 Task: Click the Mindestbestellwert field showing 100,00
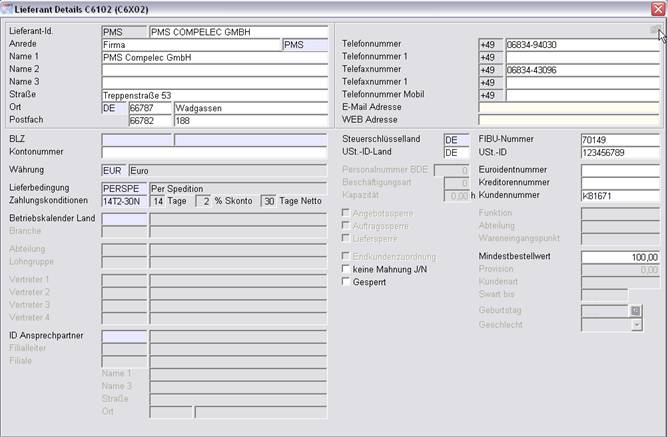click(620, 257)
